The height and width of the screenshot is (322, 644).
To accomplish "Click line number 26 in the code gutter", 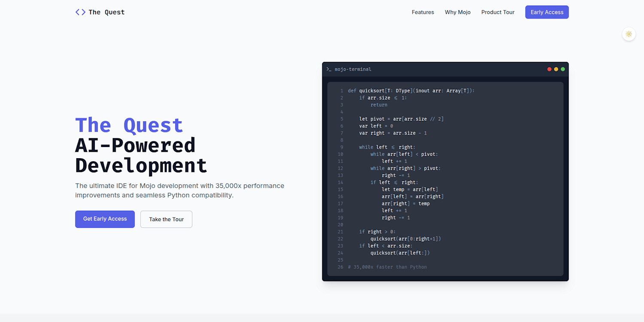I will click(x=340, y=267).
